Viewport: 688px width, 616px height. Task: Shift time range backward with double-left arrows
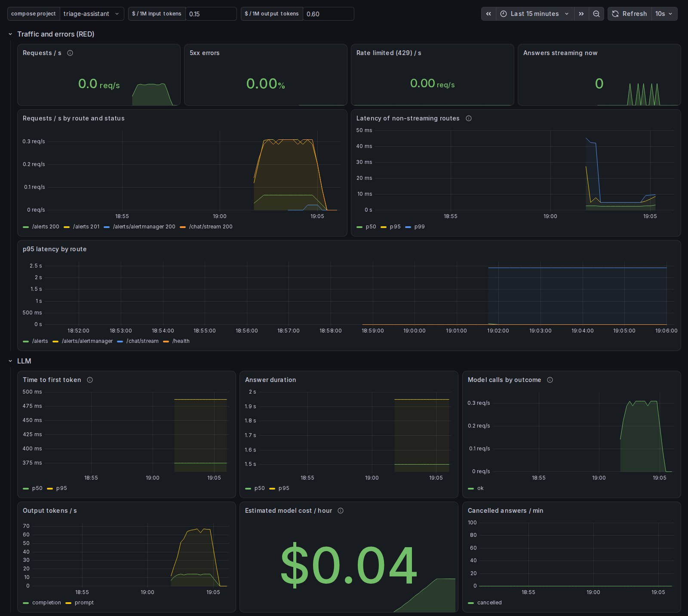[488, 14]
